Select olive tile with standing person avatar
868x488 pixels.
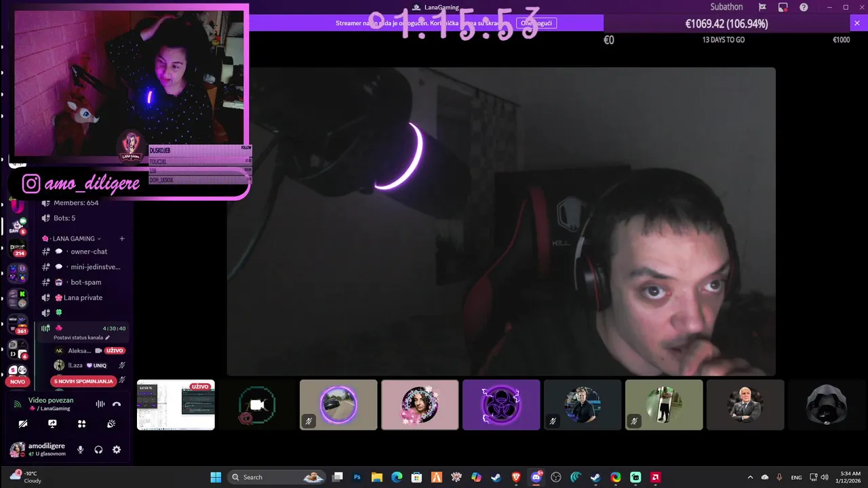(664, 405)
